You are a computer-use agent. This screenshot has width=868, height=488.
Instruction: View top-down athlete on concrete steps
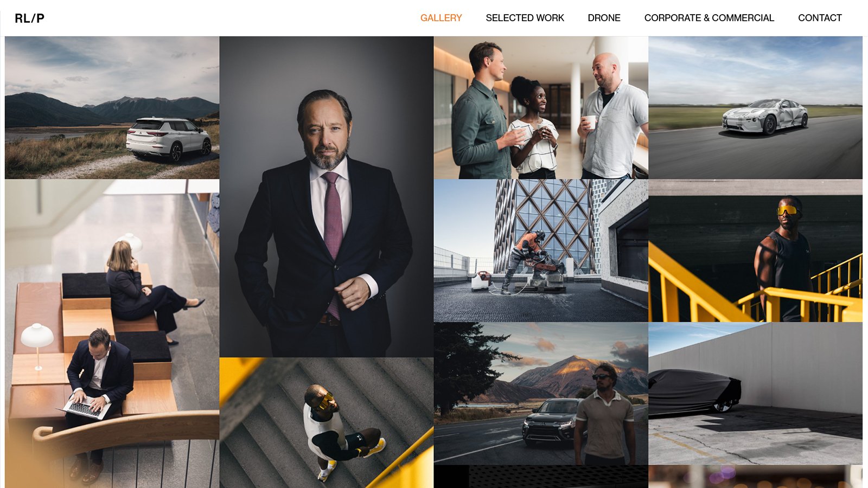point(327,423)
